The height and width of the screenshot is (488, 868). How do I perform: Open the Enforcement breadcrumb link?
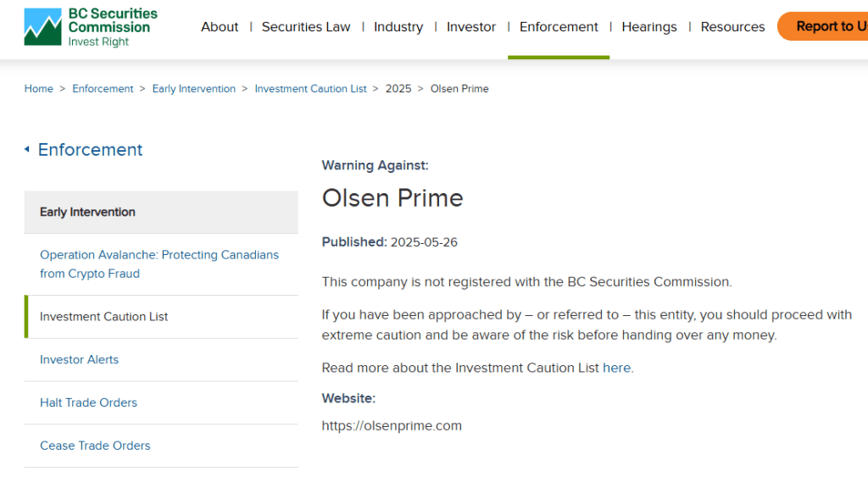tap(103, 88)
